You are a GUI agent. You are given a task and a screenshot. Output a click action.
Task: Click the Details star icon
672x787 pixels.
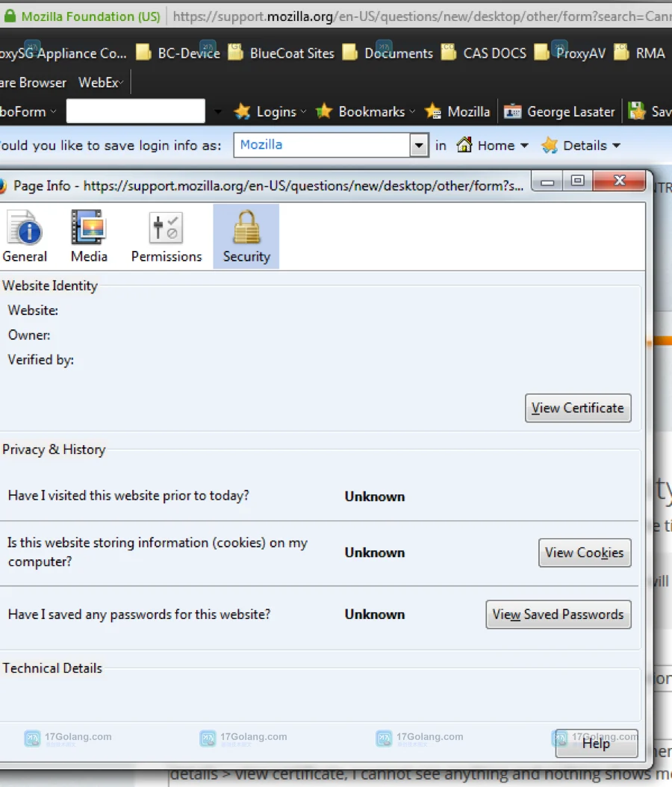pos(550,146)
